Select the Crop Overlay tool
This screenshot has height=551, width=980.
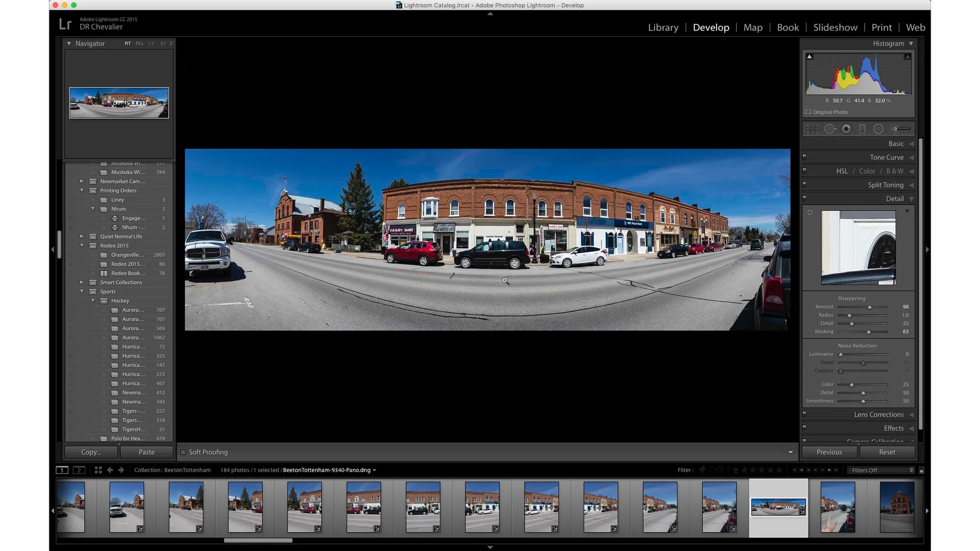[813, 129]
